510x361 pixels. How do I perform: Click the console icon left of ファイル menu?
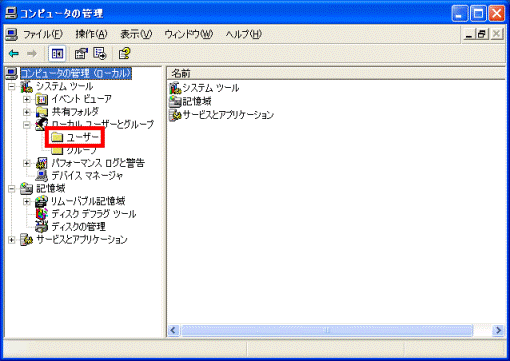tap(12, 34)
